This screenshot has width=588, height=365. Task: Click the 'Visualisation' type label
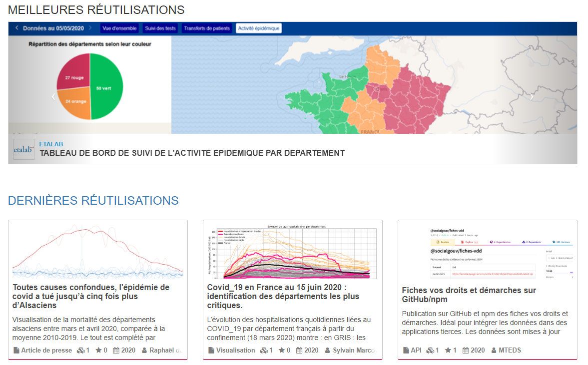click(x=235, y=351)
